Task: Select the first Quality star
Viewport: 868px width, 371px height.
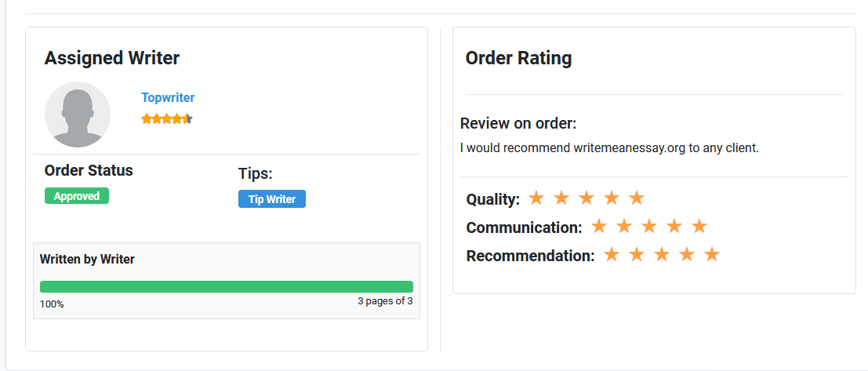Action: click(x=536, y=198)
